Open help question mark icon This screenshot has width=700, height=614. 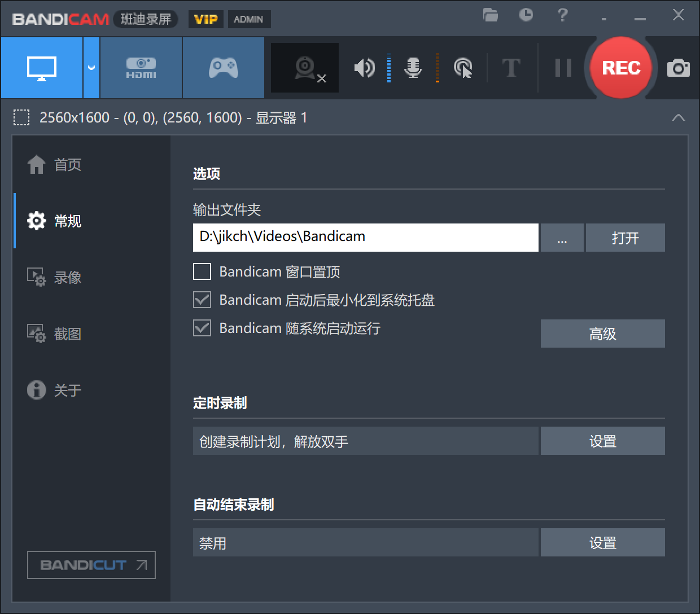[562, 15]
